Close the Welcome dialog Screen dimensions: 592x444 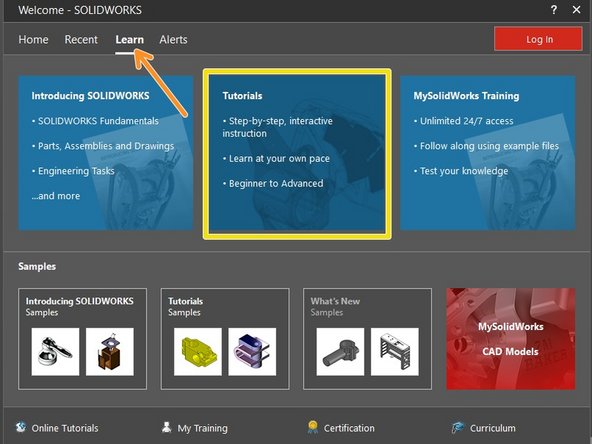(x=576, y=9)
